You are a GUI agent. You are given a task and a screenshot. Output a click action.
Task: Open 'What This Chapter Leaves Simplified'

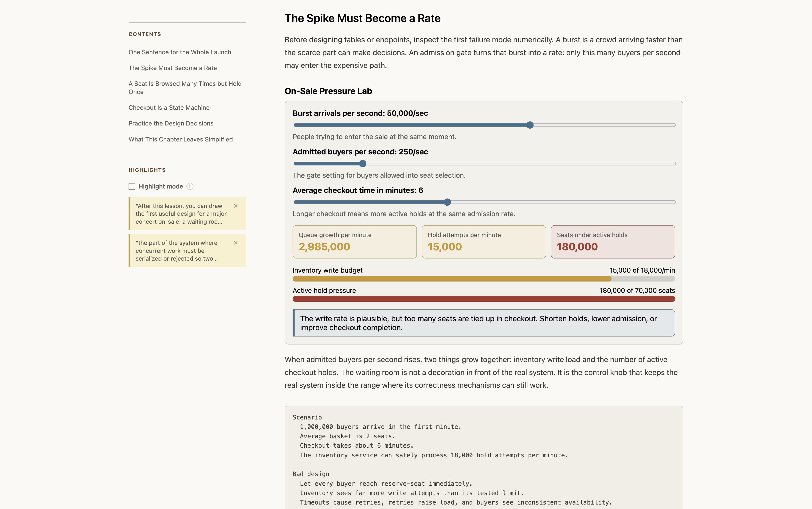pos(180,139)
